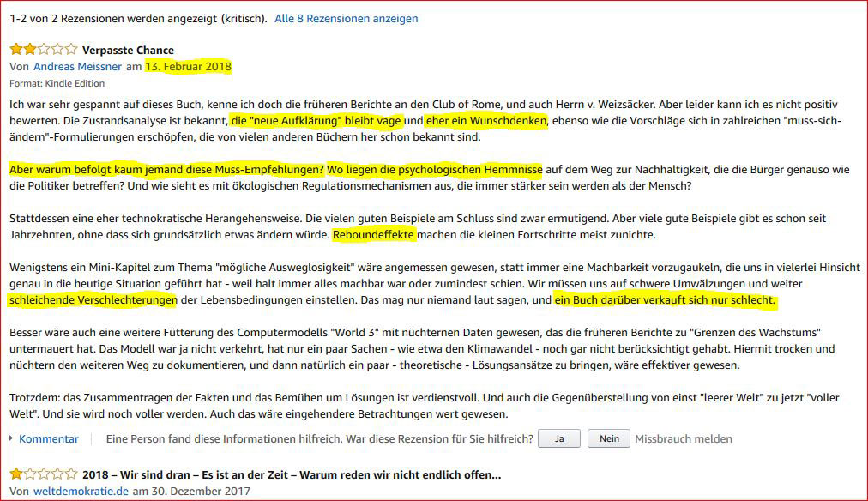Click the highlighted date '13. Februar 2018'
The width and height of the screenshot is (868, 501).
[188, 66]
